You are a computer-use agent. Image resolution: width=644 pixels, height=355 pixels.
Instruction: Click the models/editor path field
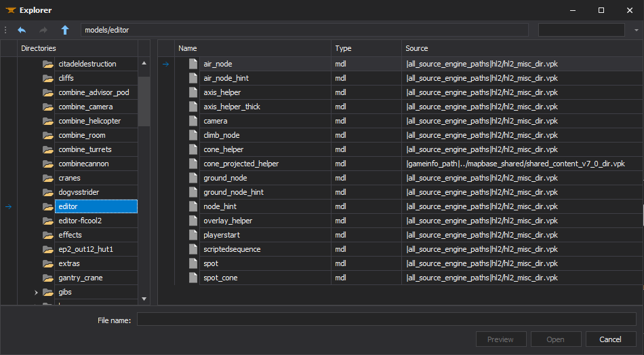point(304,30)
